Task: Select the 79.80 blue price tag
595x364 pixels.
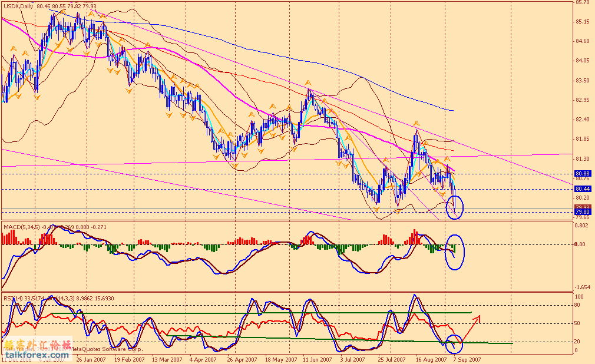Action: click(583, 212)
